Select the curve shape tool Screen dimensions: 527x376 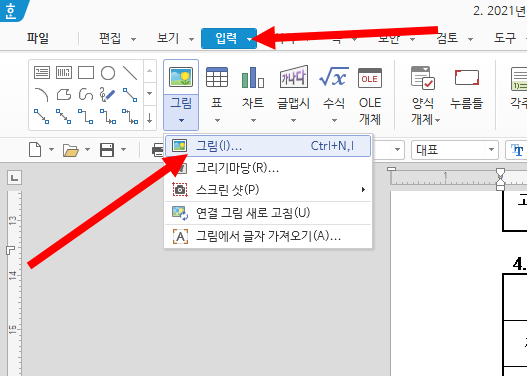click(x=86, y=95)
